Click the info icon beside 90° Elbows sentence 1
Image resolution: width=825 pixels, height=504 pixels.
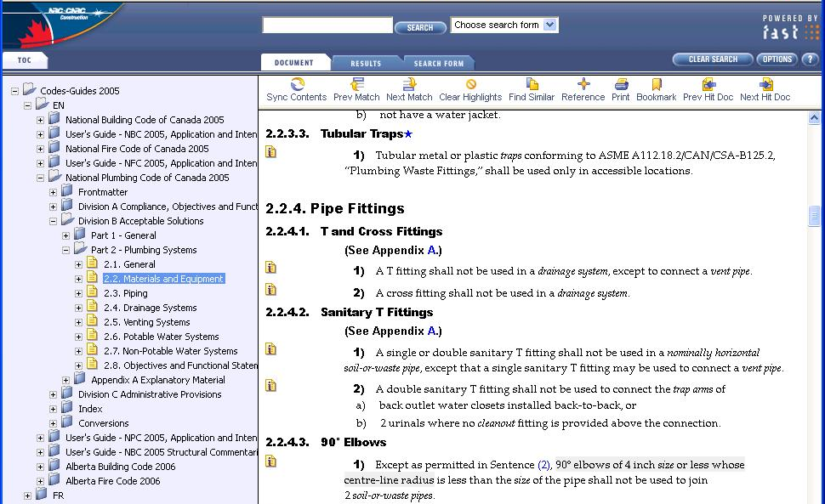271,462
